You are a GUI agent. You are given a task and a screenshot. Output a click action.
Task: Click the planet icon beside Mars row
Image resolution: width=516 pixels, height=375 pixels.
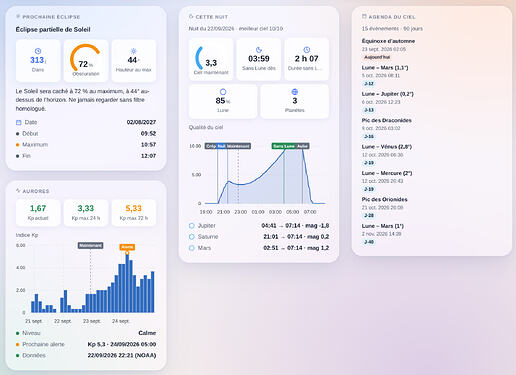coord(192,248)
